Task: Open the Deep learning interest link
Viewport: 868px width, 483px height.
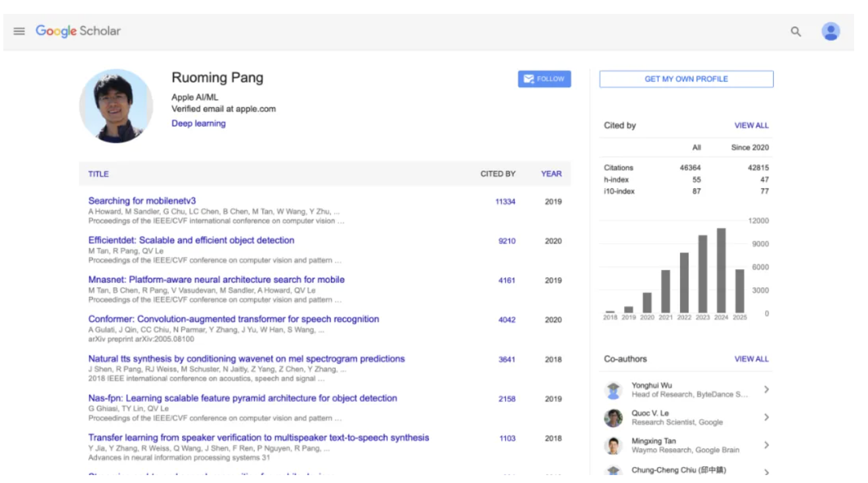Action: [199, 123]
